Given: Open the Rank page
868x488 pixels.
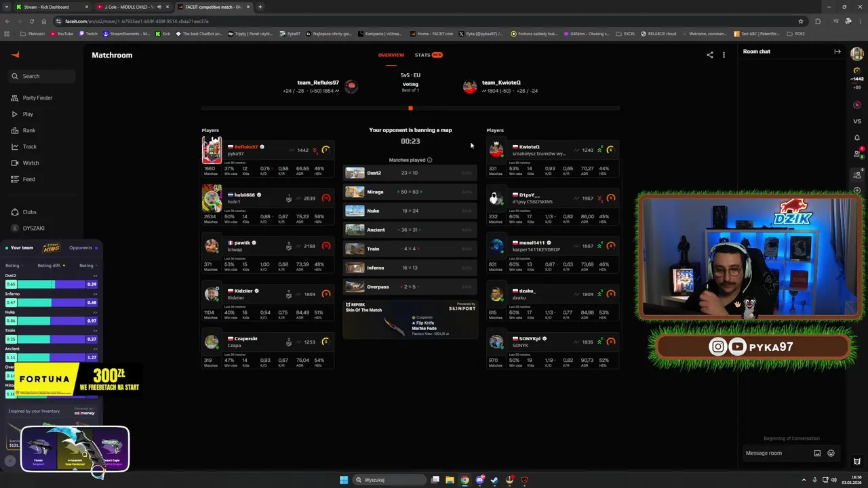Looking at the screenshot, I should (23, 130).
